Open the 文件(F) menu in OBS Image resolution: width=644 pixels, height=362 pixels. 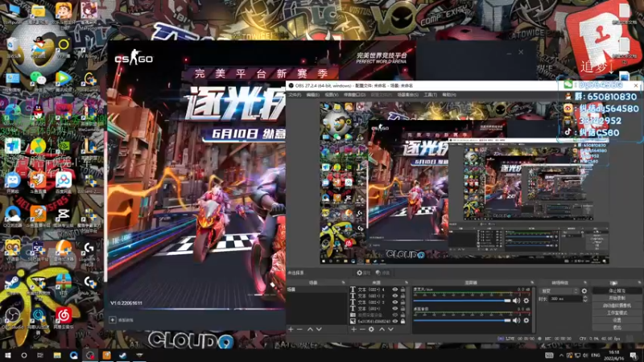pos(295,95)
